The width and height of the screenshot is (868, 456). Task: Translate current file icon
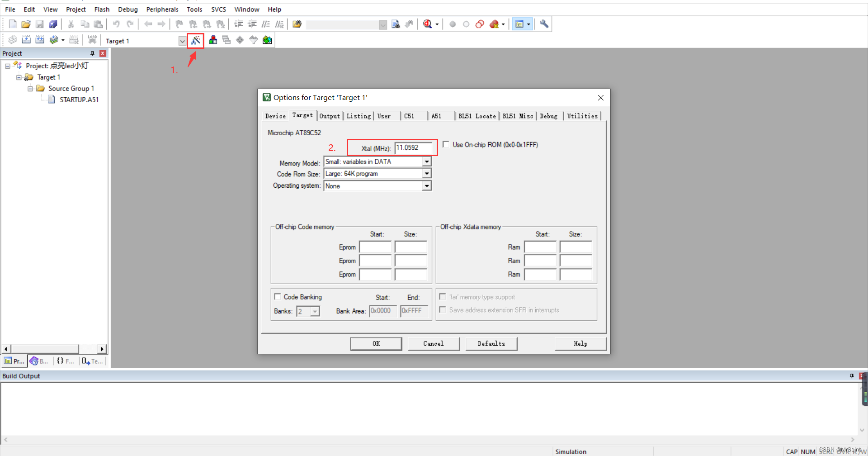point(13,40)
